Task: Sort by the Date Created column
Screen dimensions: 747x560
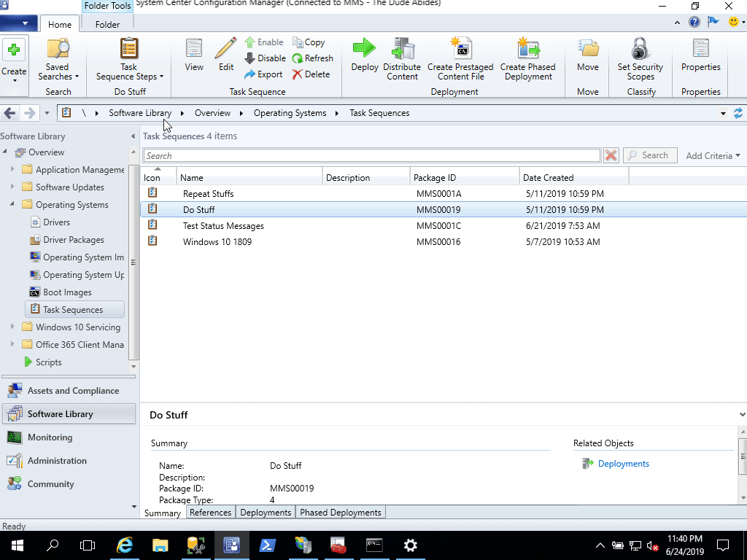Action: (x=573, y=178)
